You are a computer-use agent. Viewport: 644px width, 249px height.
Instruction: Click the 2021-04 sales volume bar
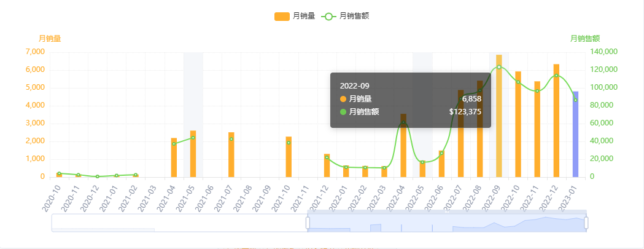[174, 157]
